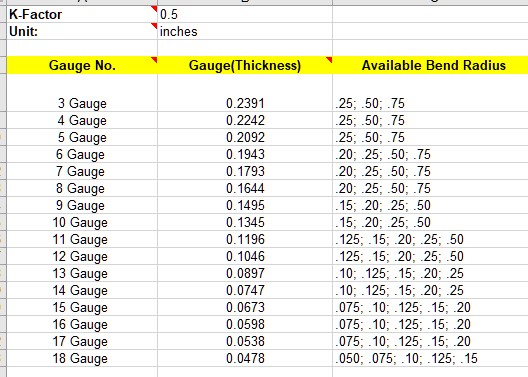Select thickness value 0.0747
This screenshot has width=528, height=377.
pyautogui.click(x=245, y=290)
